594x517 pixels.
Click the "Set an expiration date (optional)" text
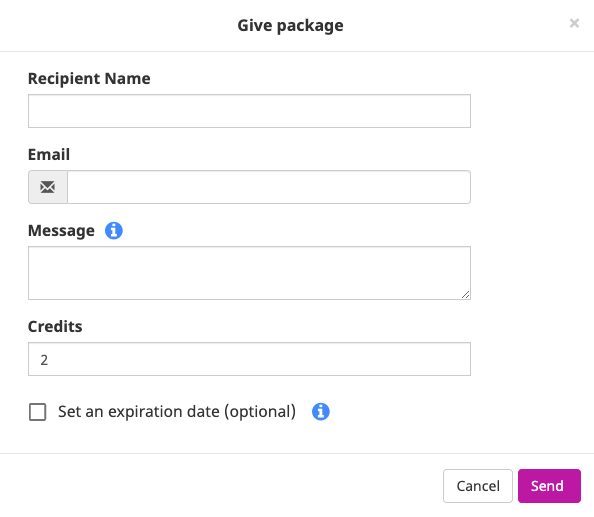coord(177,412)
